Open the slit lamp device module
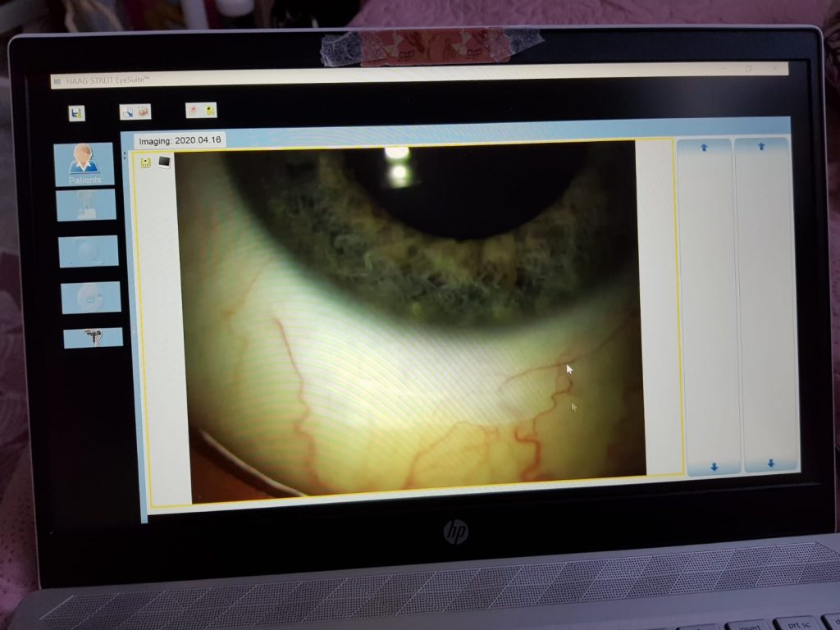 (94, 337)
